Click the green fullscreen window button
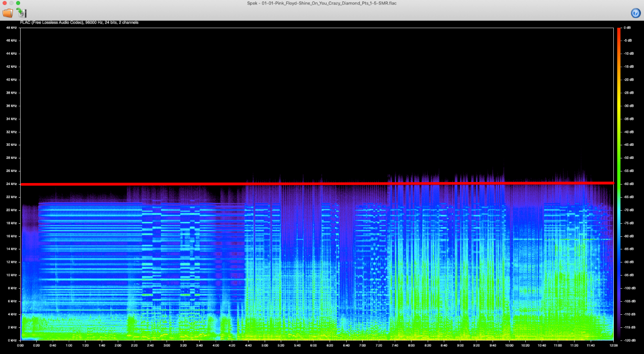 click(x=18, y=3)
